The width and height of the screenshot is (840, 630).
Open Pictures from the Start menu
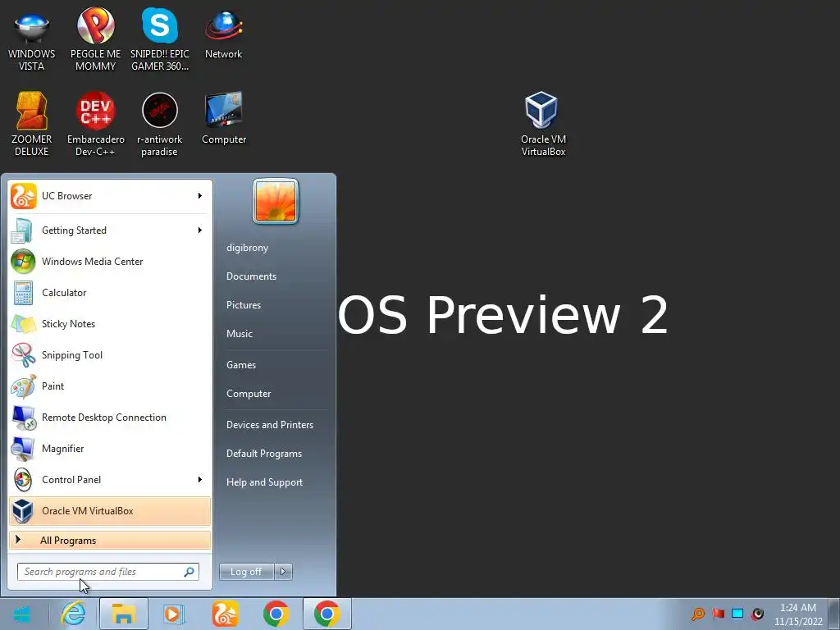tap(244, 305)
